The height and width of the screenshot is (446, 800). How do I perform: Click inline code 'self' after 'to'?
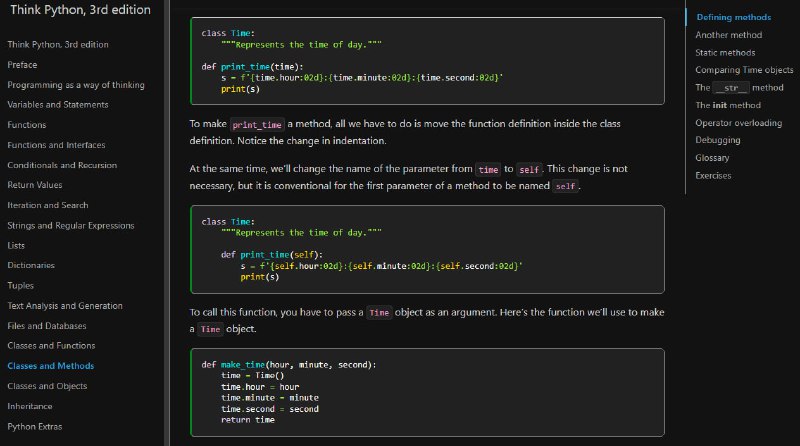pos(529,169)
